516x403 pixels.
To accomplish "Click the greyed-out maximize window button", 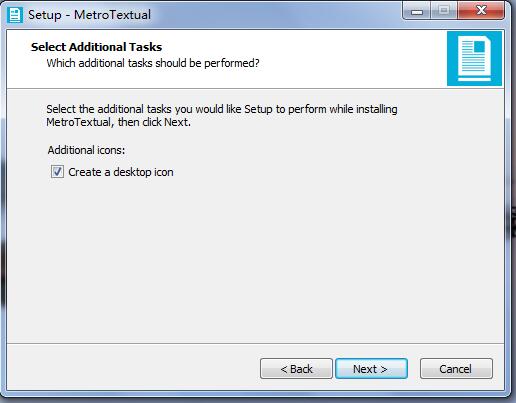I will point(444,11).
